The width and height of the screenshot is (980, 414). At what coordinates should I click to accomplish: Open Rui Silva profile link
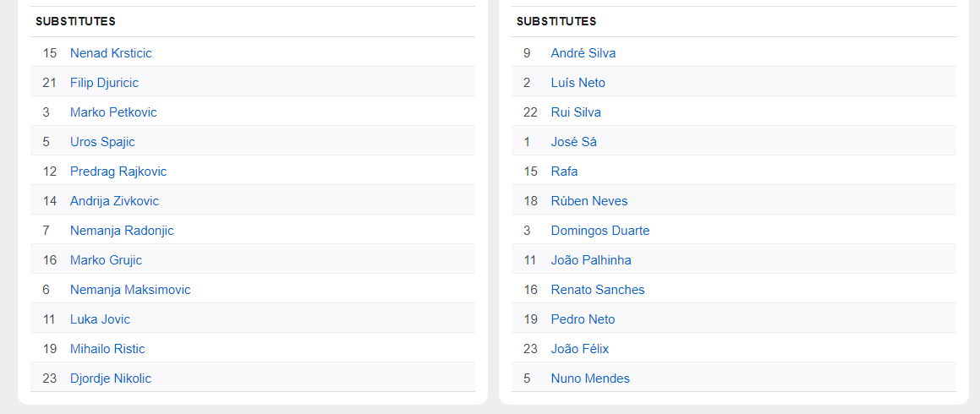pyautogui.click(x=576, y=112)
